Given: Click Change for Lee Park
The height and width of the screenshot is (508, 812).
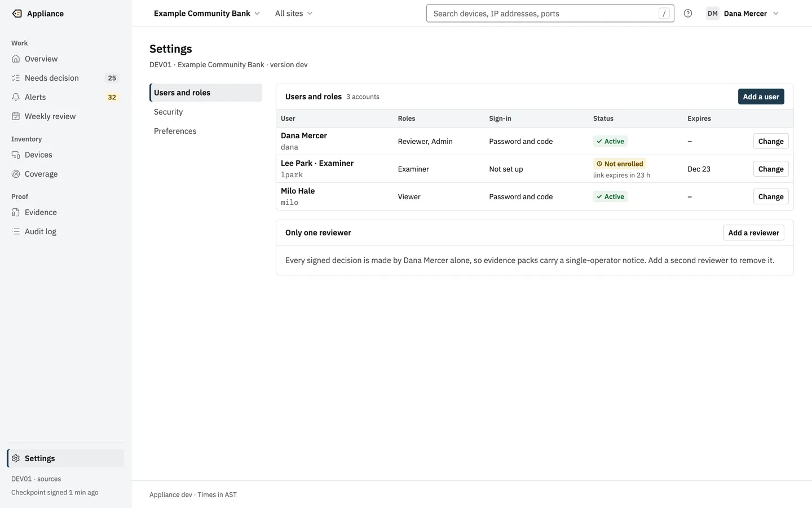Looking at the screenshot, I should 771,169.
